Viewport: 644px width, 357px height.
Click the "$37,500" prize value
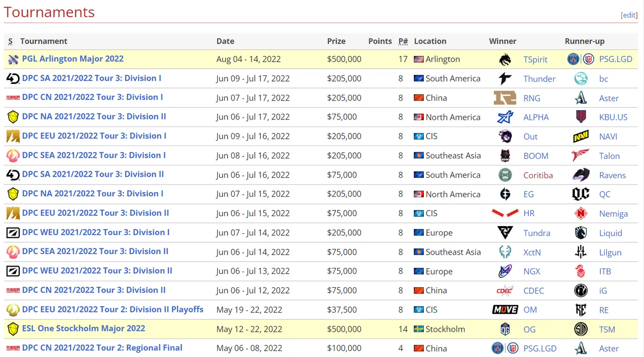342,310
